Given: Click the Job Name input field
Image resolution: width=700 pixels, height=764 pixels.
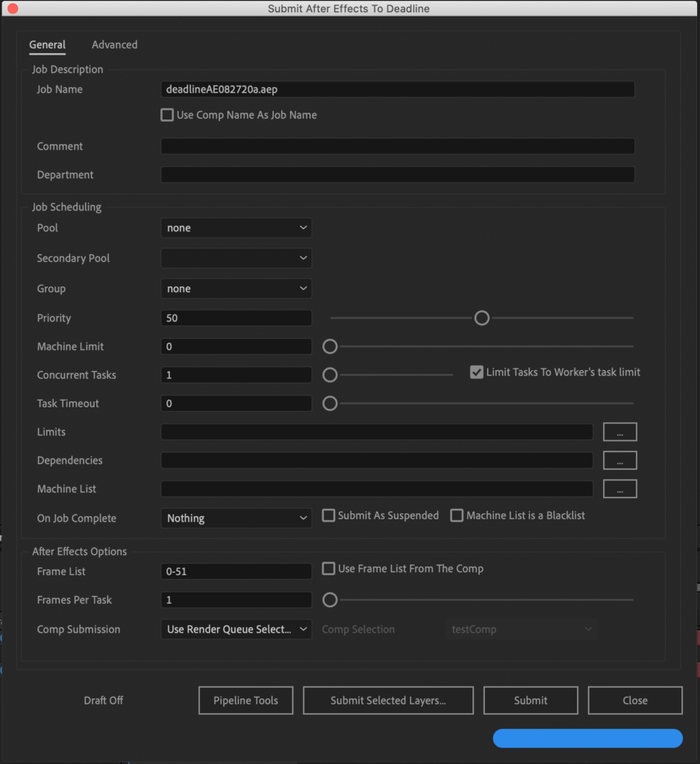Looking at the screenshot, I should coord(398,90).
